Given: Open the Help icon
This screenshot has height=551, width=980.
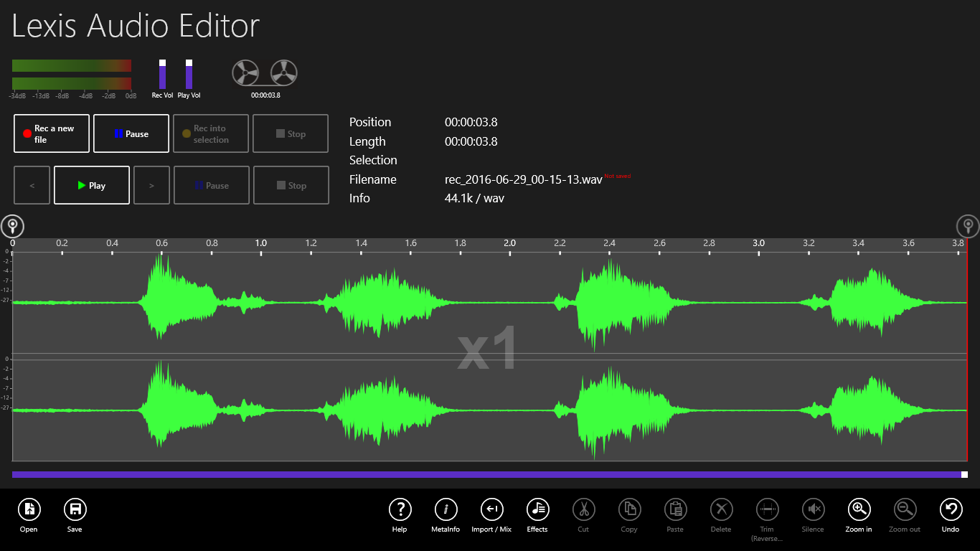Looking at the screenshot, I should pyautogui.click(x=400, y=509).
